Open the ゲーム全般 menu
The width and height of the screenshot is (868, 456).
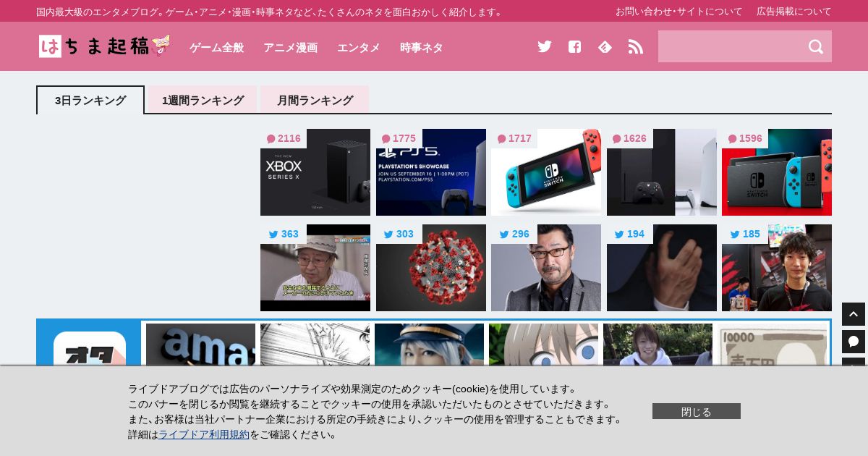coord(216,47)
